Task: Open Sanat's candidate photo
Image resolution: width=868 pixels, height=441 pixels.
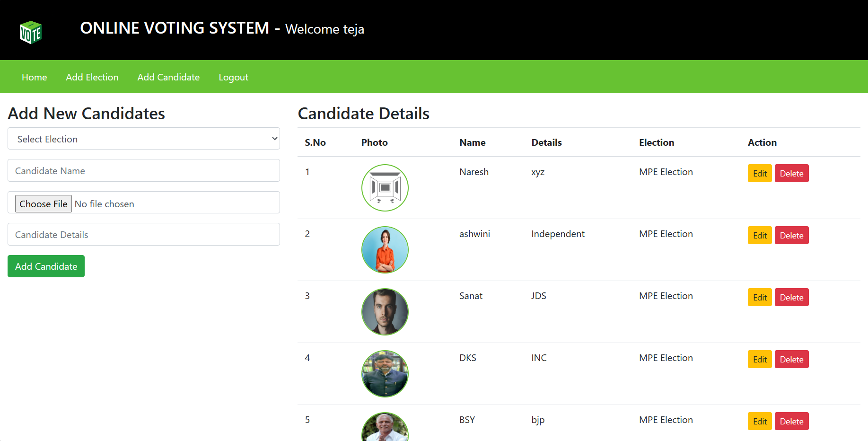Action: click(385, 312)
